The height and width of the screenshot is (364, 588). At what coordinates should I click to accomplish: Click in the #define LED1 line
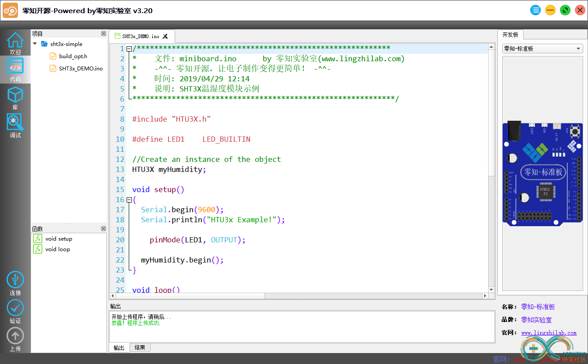pyautogui.click(x=191, y=139)
